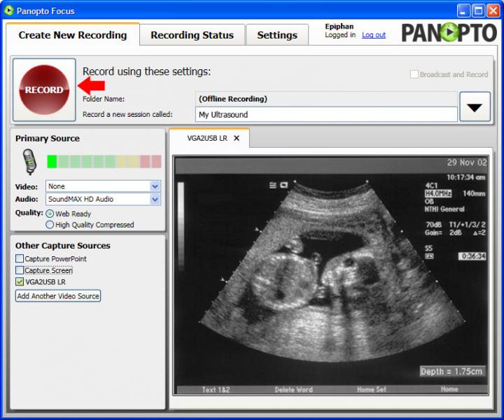This screenshot has width=504, height=420.
Task: Uncheck the VGA2USB LR capture source
Action: pos(20,281)
